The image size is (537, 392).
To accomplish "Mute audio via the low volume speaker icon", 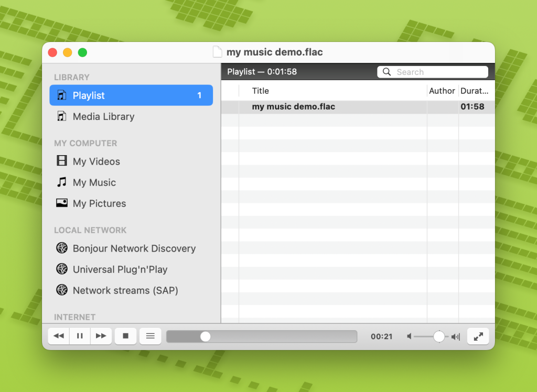I will (x=410, y=336).
